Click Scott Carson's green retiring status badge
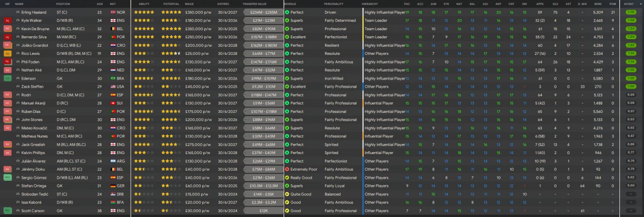This screenshot has width=644, height=217. (8, 210)
